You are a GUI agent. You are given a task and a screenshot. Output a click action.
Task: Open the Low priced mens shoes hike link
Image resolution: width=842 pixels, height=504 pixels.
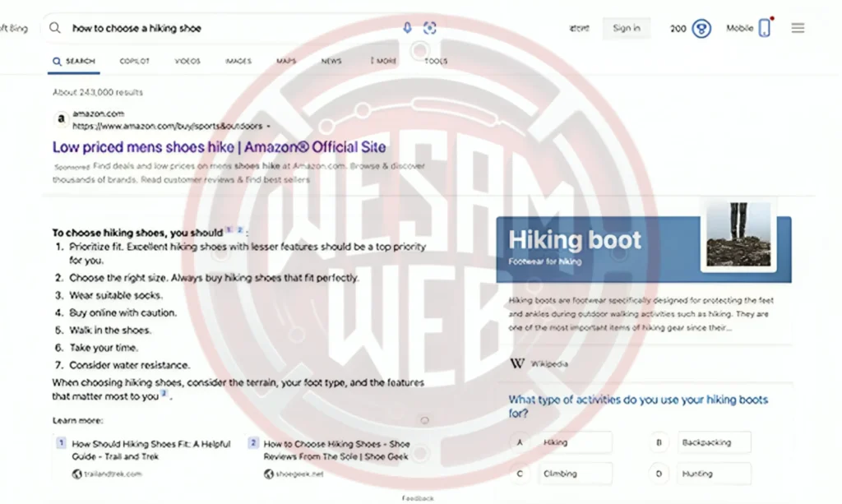point(219,147)
